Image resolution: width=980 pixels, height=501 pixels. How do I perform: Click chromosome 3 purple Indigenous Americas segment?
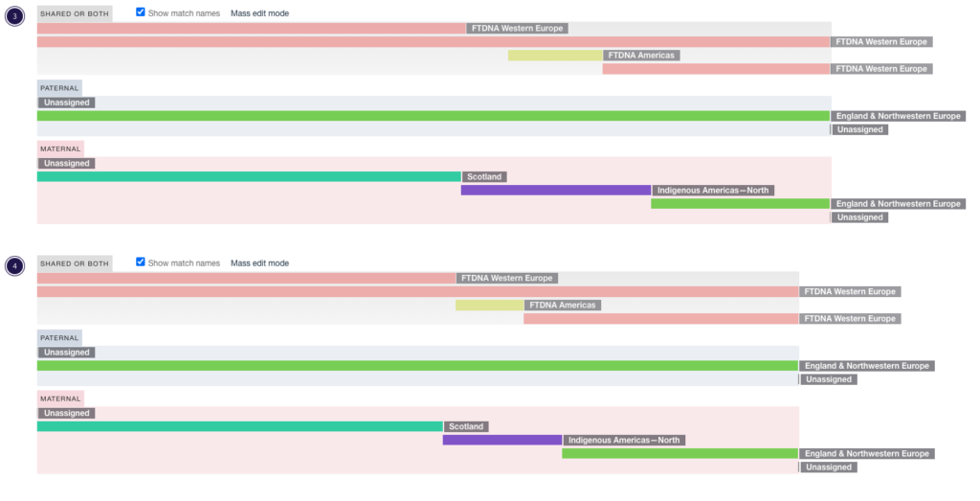556,190
